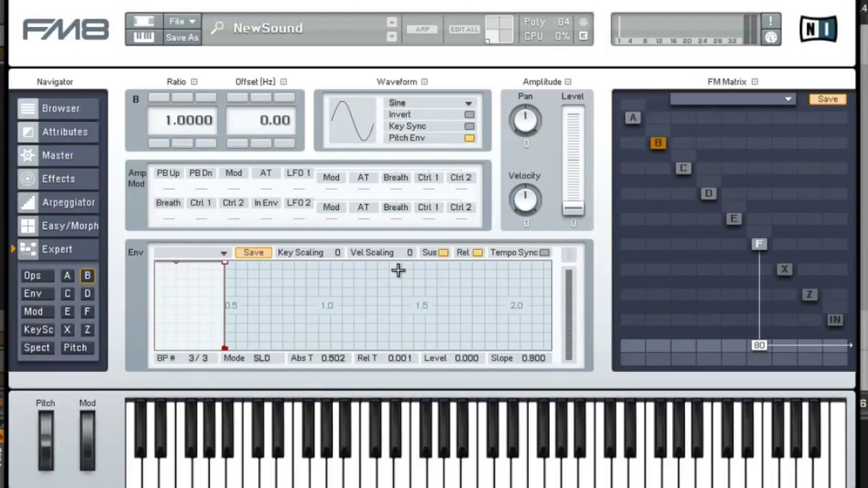Image resolution: width=868 pixels, height=488 pixels.
Task: Open the Easy/Morph page icon
Action: [x=28, y=226]
